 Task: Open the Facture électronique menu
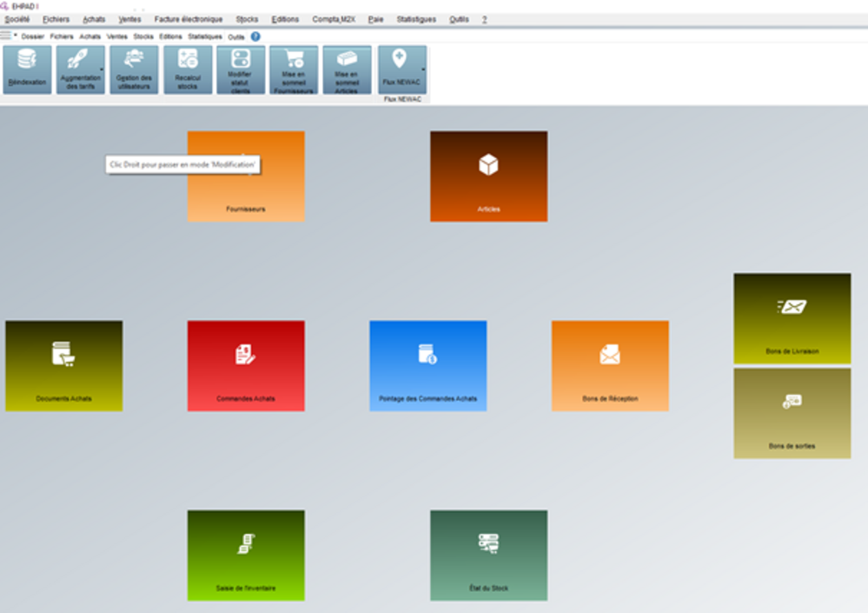pyautogui.click(x=188, y=19)
